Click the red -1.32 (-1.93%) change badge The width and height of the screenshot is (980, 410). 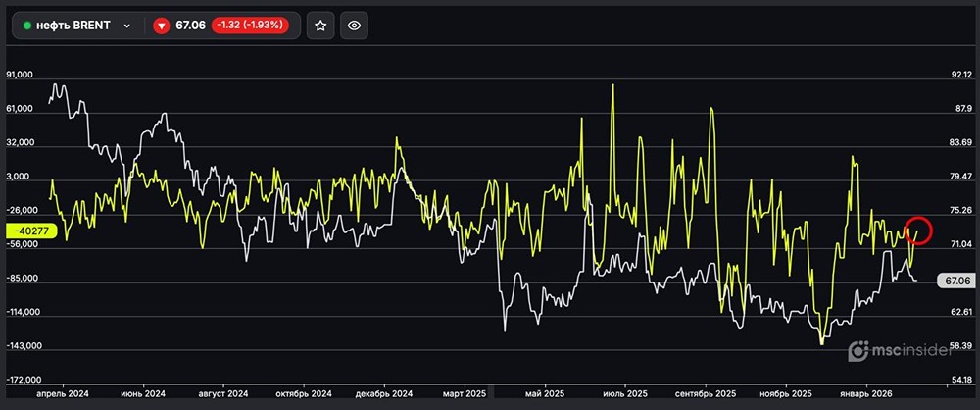(x=250, y=26)
